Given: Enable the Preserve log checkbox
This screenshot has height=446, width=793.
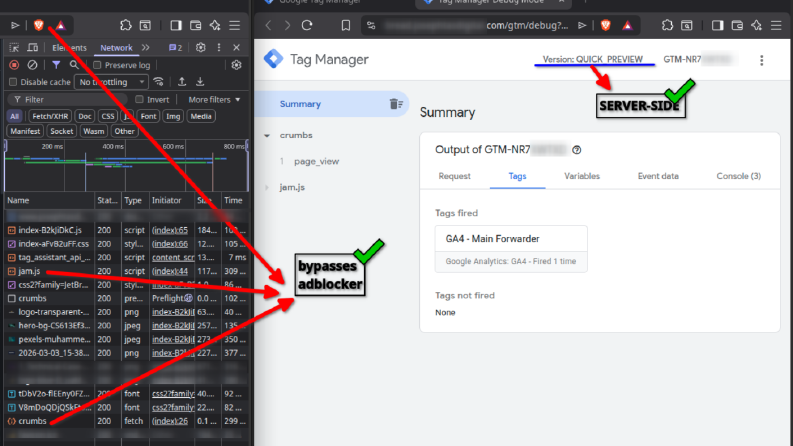Looking at the screenshot, I should [x=97, y=65].
